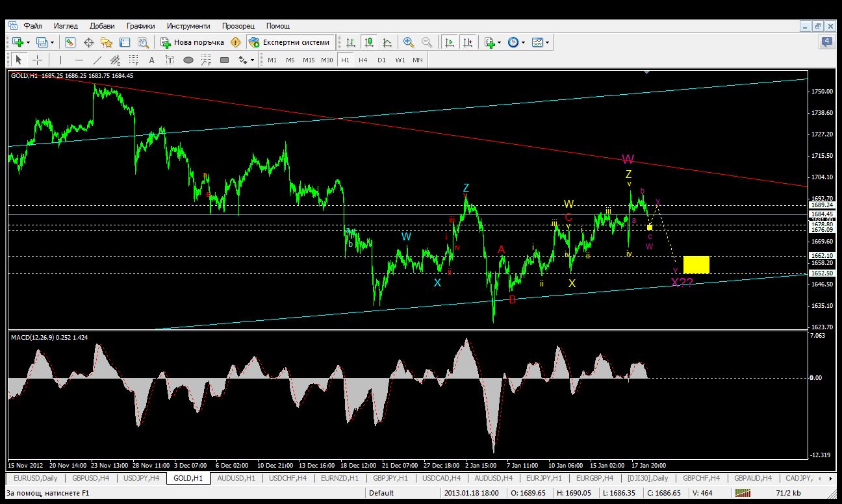Viewport: 842px width, 504px height.
Task: Select the equidistant channel tool
Action: 116,60
